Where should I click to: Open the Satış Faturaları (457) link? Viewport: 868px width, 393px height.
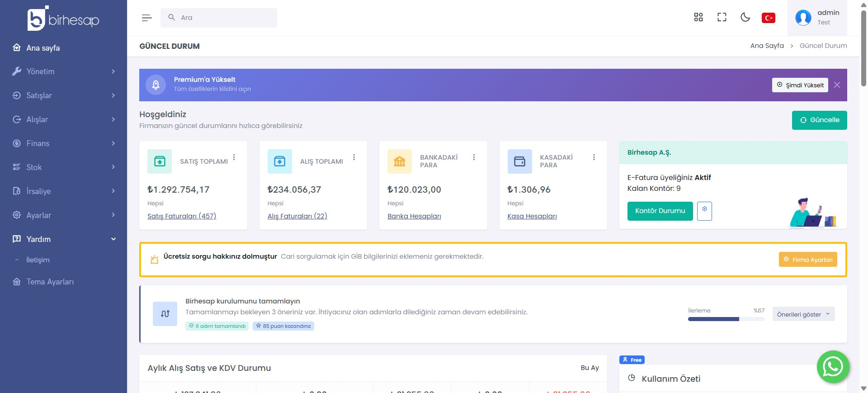[182, 216]
